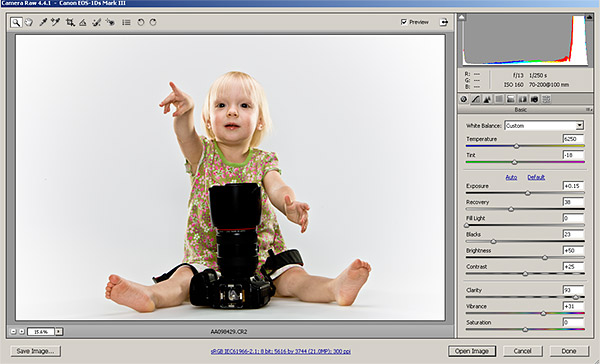Click the Temperature slider handle
Viewport: 600px width, 364px height.
517,146
